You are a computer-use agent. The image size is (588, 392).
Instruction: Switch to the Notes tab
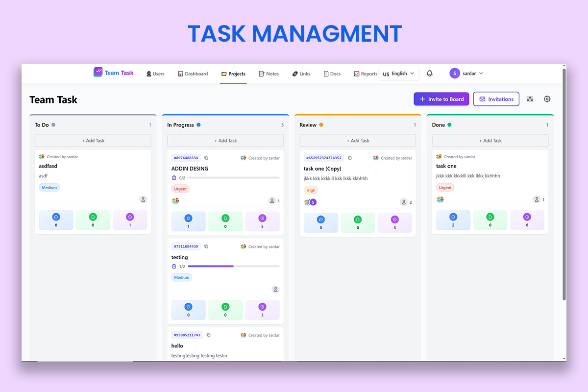(x=269, y=73)
